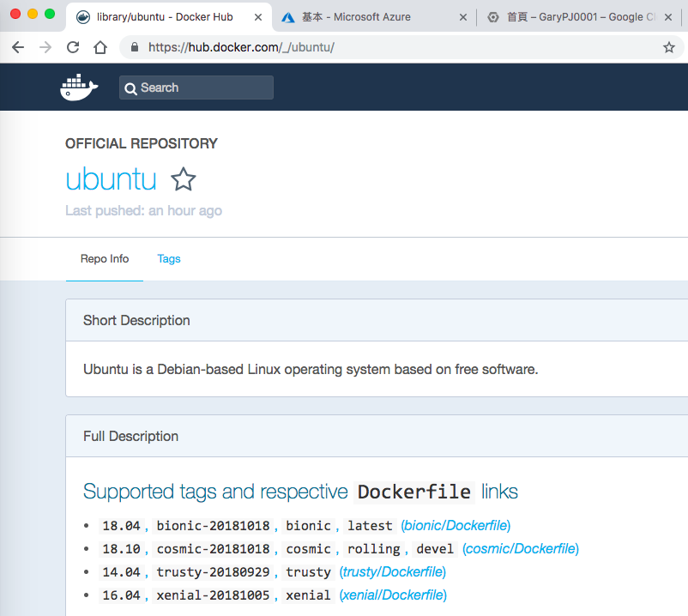
Task: Click the OFFICIAL REPOSITORY label
Action: click(x=142, y=143)
